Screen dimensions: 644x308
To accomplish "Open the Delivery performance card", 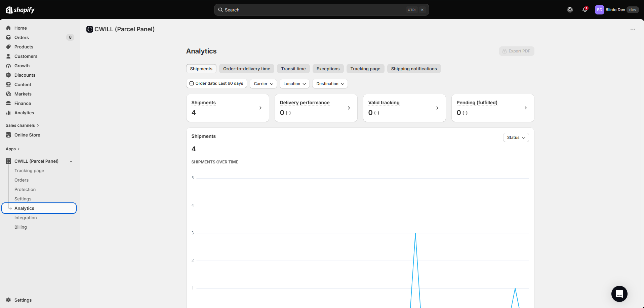I will pos(316,108).
